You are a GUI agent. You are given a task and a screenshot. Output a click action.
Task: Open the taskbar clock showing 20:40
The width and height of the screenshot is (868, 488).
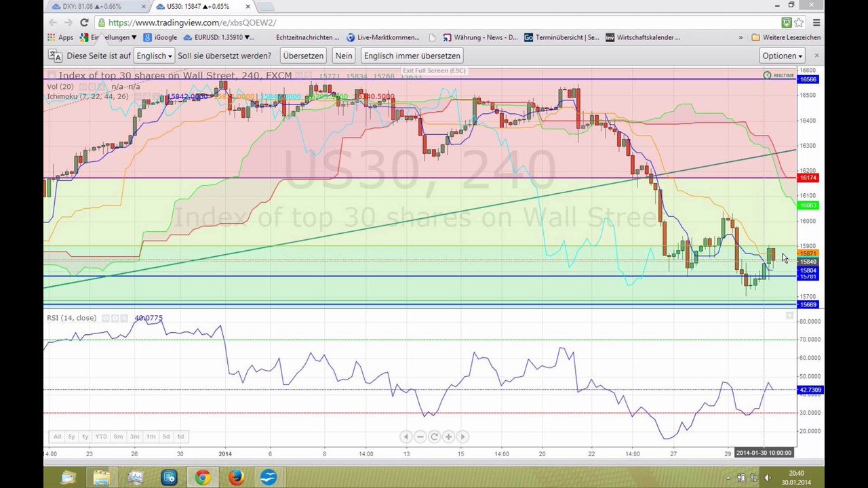796,478
